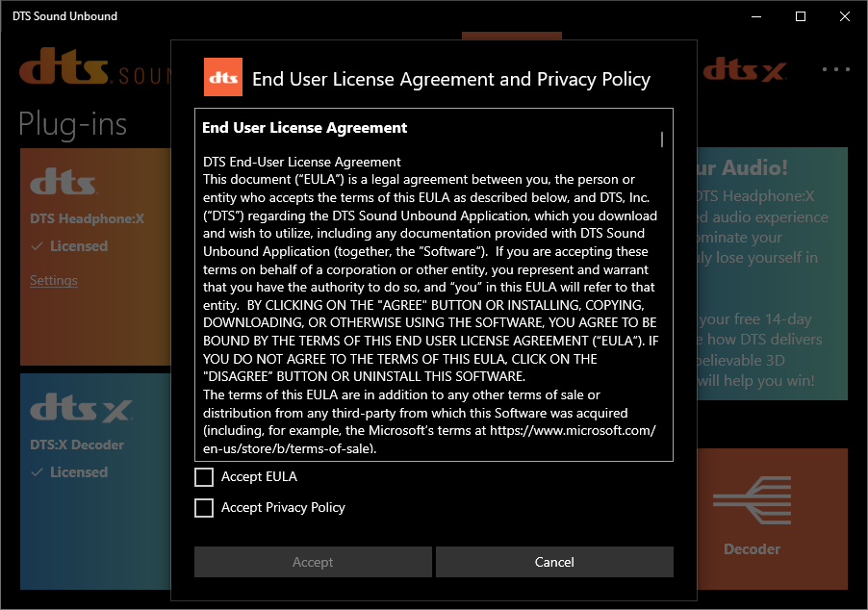Viewport: 868px width, 610px height.
Task: Select the dts logo on the Headphone:X tile
Action: click(64, 182)
